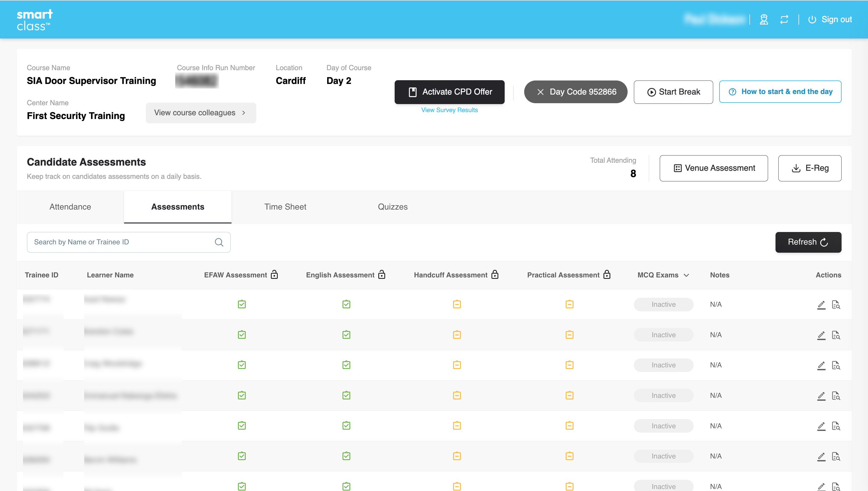Click green EFAW passed icon in fourth row
This screenshot has width=868, height=491.
tap(242, 395)
